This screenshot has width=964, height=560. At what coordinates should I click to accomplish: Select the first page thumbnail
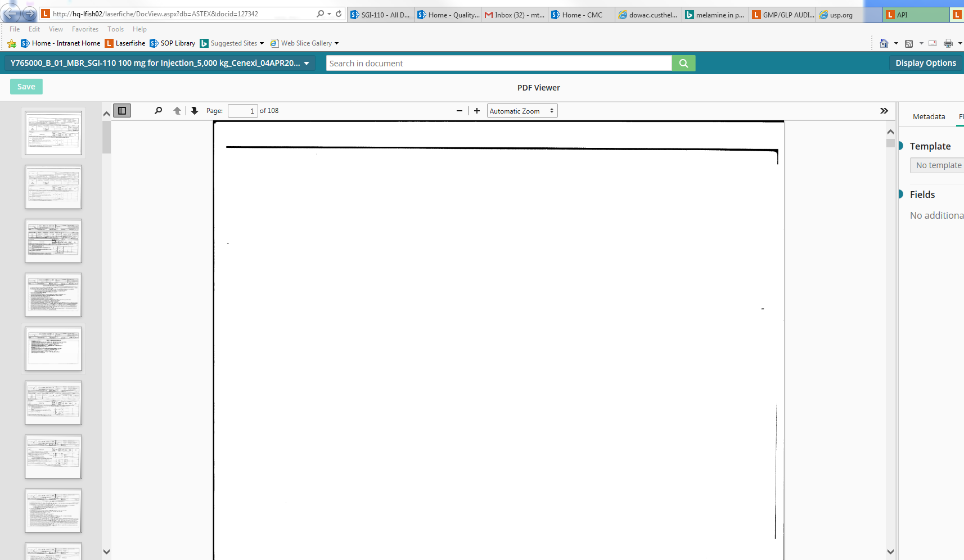click(x=53, y=133)
